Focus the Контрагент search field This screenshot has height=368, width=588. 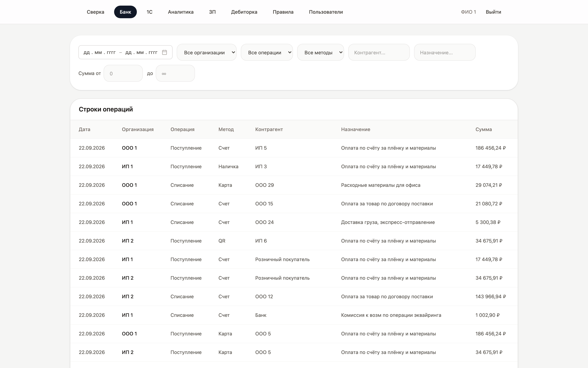[x=379, y=52]
